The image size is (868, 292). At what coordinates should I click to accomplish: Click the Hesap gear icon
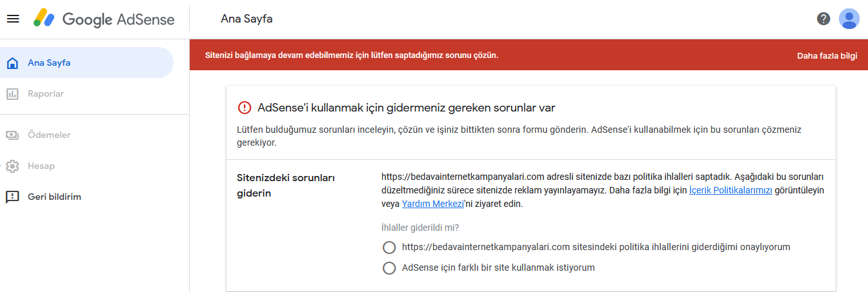tap(12, 166)
